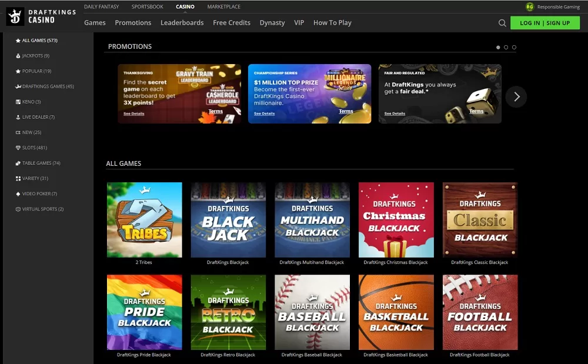Click the Virtual Sports icon
The height and width of the screenshot is (364, 588).
pos(18,209)
